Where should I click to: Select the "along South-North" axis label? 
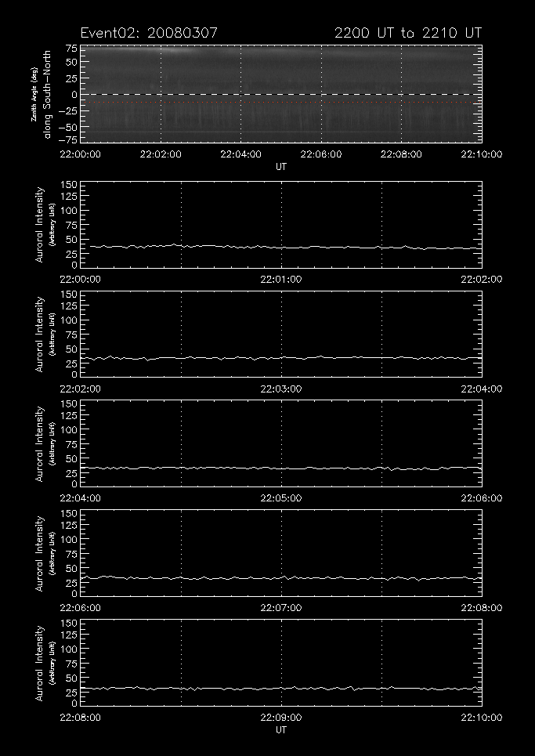pos(47,95)
